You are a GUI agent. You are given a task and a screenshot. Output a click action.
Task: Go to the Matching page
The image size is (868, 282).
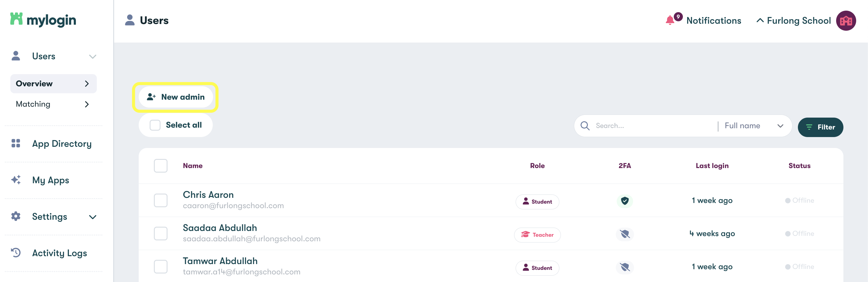point(33,104)
